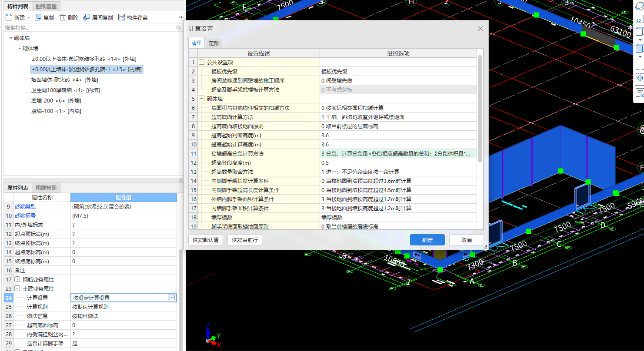Collapse the 公共设置项 group in dialog
Screen dimensions: 644x351
pyautogui.click(x=202, y=63)
